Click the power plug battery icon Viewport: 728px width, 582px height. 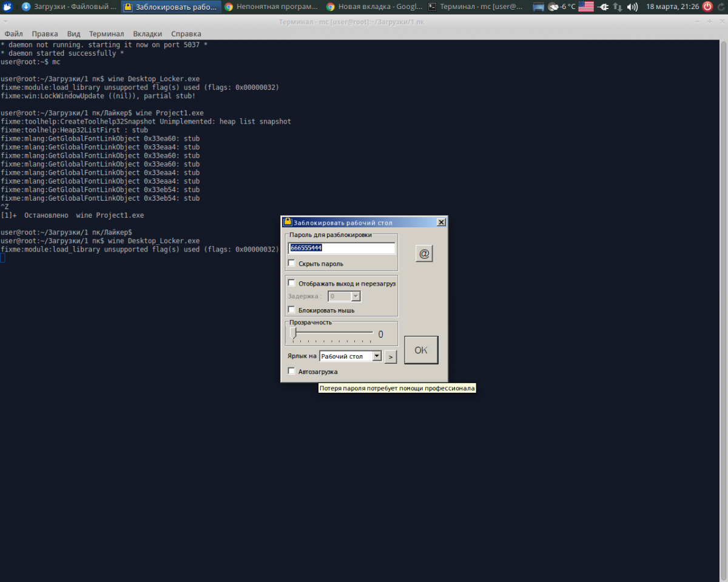click(x=602, y=7)
